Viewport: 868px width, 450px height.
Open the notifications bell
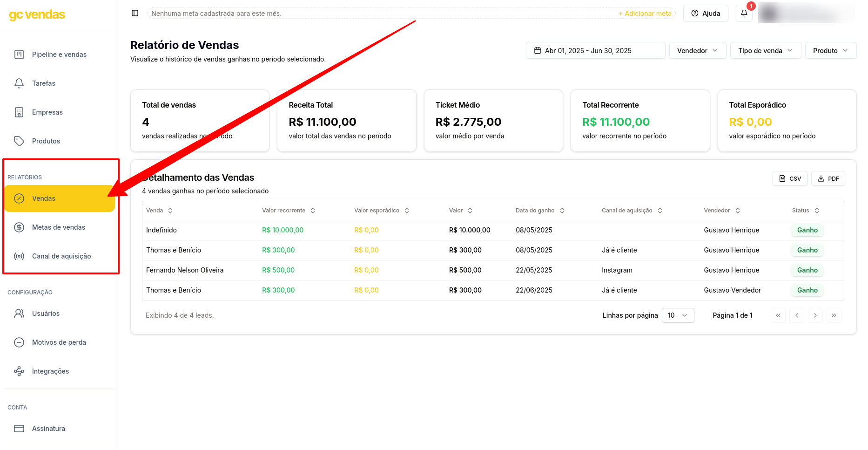pyautogui.click(x=744, y=13)
